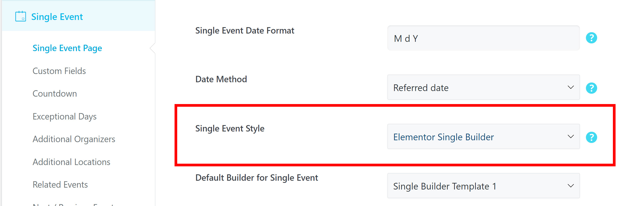644x206 pixels.
Task: Open the Single Event Page submenu item
Action: pyautogui.click(x=67, y=48)
